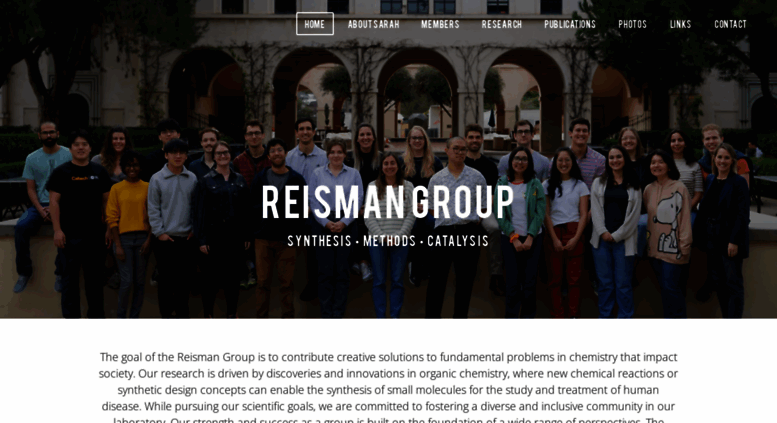Open the Home navigation item
777x423 pixels.
[315, 24]
